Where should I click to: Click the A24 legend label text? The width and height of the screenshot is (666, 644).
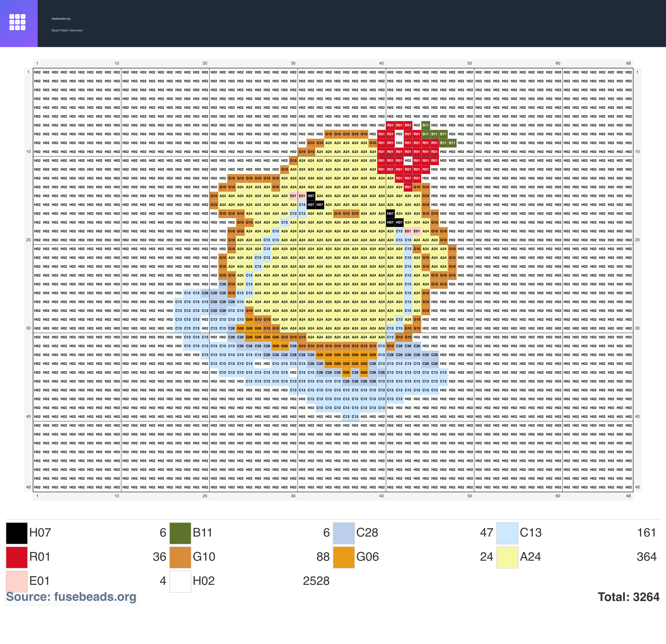point(530,557)
